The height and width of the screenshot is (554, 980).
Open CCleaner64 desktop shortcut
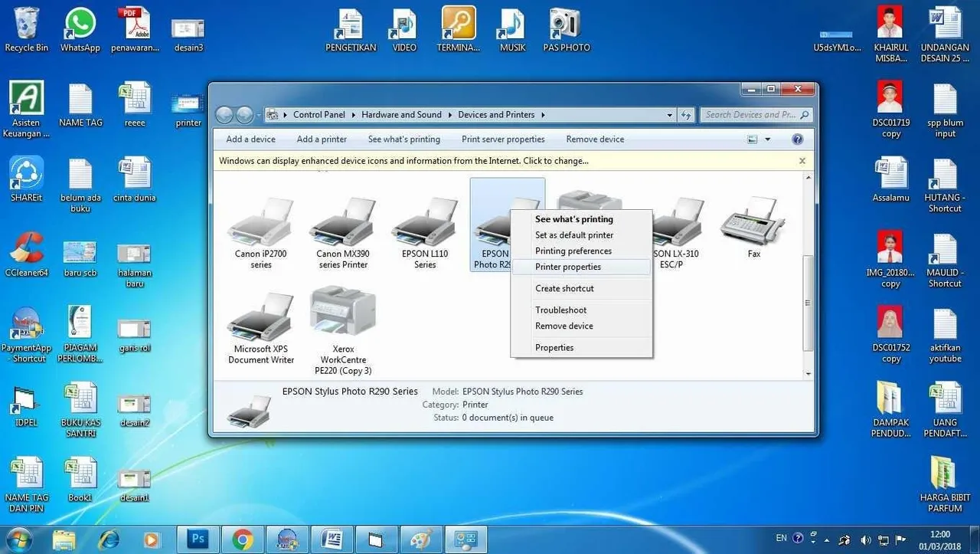(26, 254)
